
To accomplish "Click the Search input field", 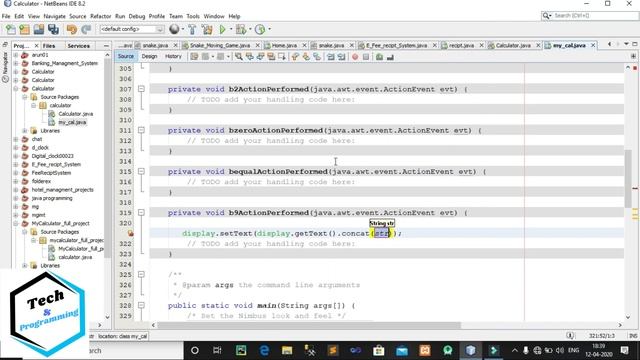I will (x=595, y=16).
